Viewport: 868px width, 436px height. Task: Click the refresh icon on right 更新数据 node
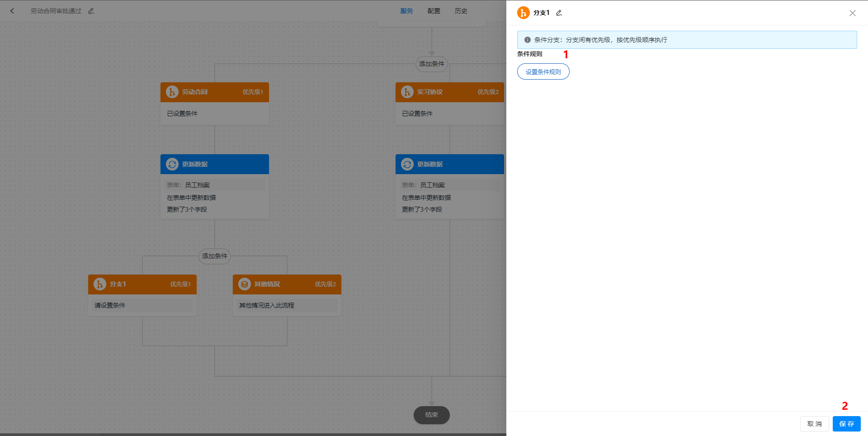pos(407,164)
